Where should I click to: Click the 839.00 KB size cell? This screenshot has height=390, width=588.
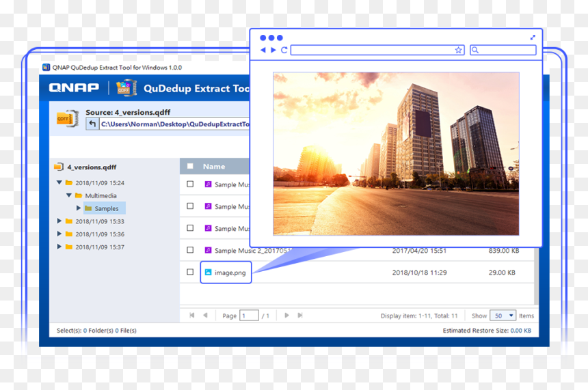pyautogui.click(x=504, y=251)
